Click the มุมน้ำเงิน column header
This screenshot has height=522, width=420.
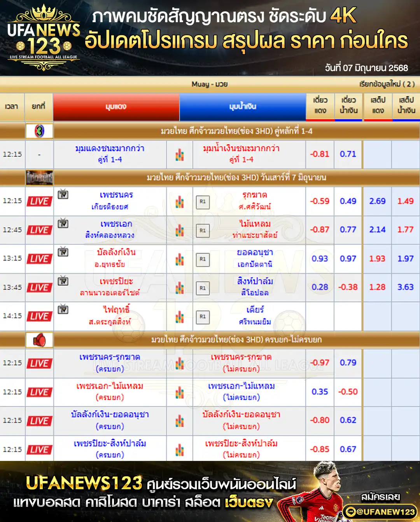pos(243,107)
